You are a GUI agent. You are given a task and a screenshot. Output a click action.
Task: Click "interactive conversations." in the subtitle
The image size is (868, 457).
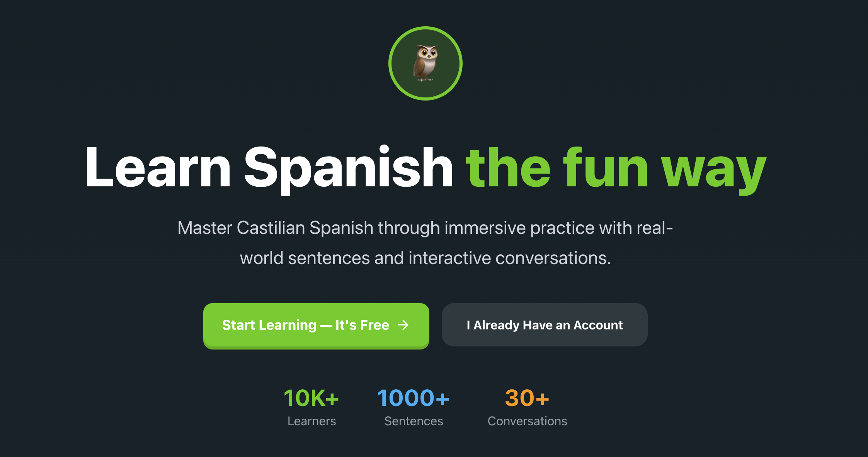pos(510,258)
